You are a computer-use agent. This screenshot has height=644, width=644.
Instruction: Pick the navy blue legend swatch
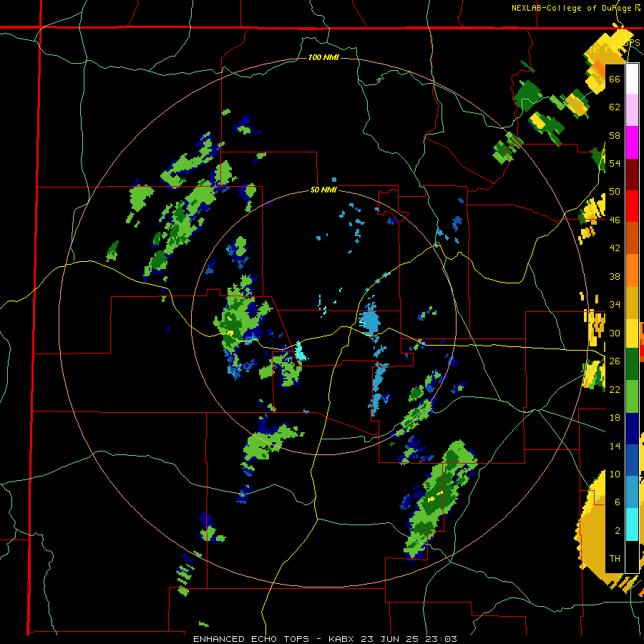(632, 429)
